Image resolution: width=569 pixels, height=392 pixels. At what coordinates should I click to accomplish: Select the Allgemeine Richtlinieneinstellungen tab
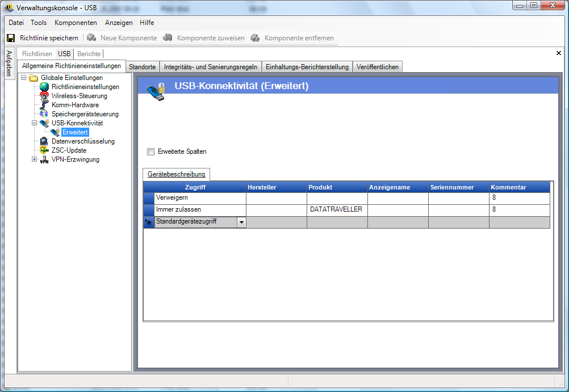click(72, 66)
